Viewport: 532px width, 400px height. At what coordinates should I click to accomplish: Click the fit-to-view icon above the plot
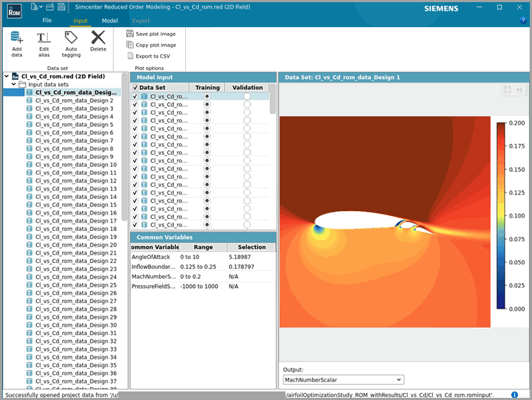click(508, 90)
